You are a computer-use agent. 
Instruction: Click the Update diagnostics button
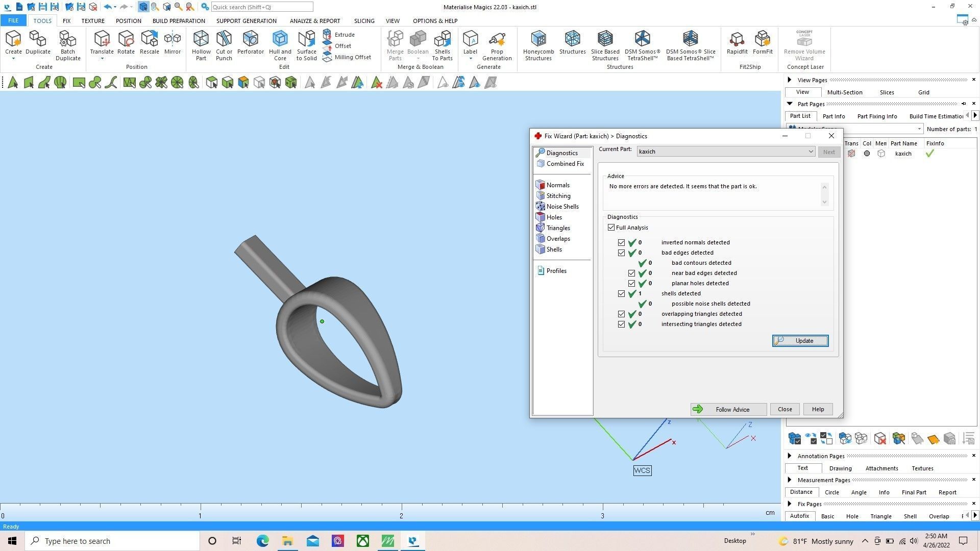coord(800,341)
